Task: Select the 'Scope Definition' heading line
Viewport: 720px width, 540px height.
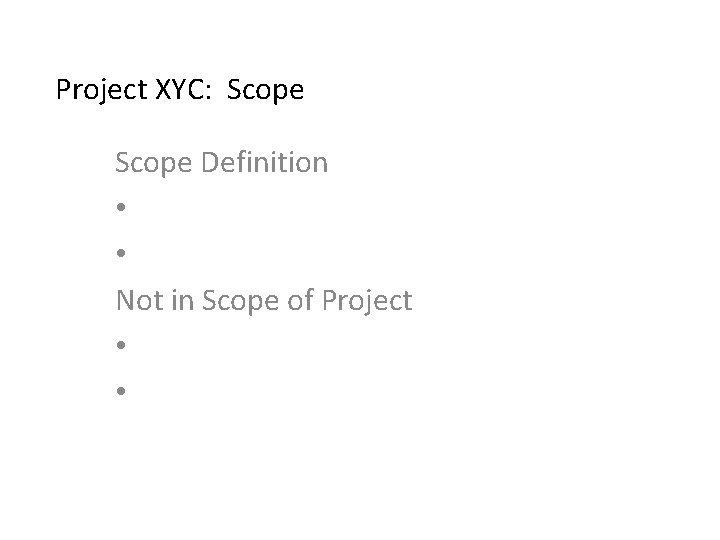Action: 221,162
